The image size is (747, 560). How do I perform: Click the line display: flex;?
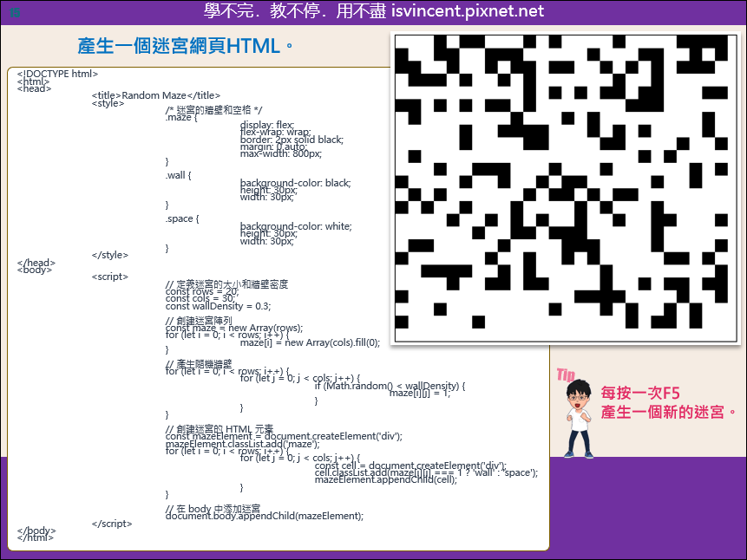click(267, 125)
